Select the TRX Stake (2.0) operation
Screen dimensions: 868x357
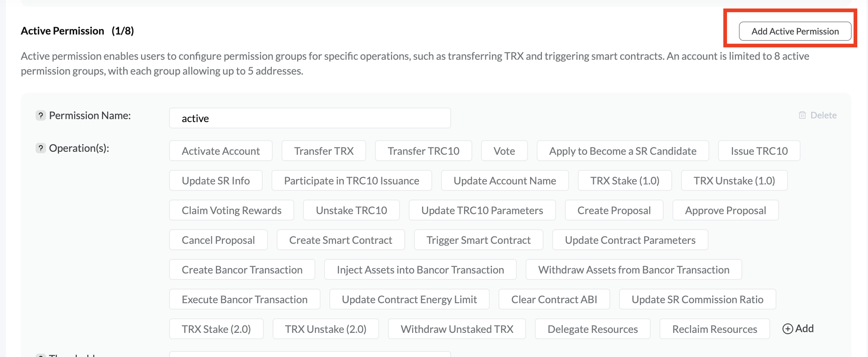tap(216, 329)
